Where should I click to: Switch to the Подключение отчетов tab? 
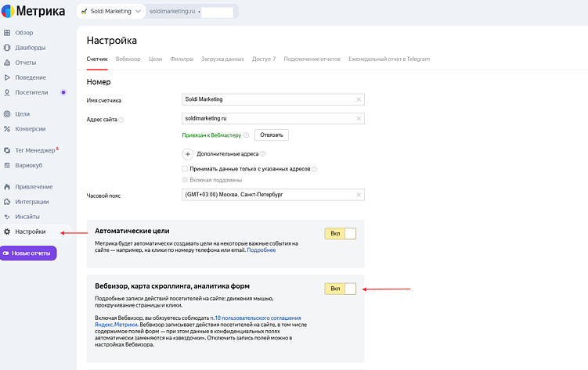312,59
